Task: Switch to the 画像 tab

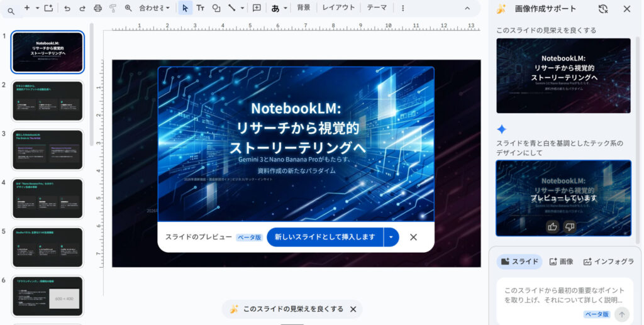Action: pyautogui.click(x=561, y=262)
